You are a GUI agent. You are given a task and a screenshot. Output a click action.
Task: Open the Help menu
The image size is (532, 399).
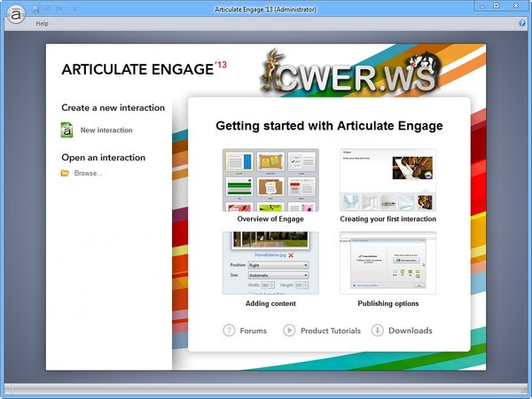click(42, 24)
